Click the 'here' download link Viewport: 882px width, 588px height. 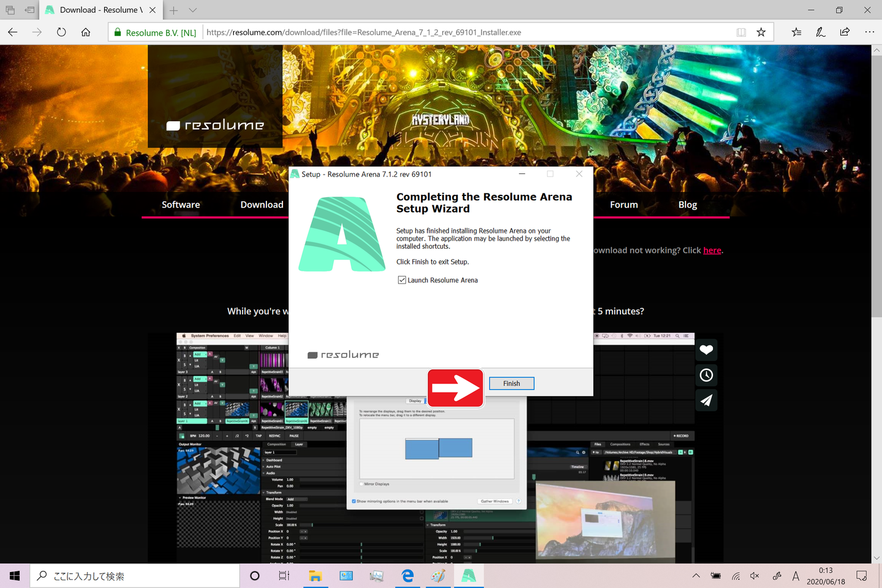click(x=712, y=250)
